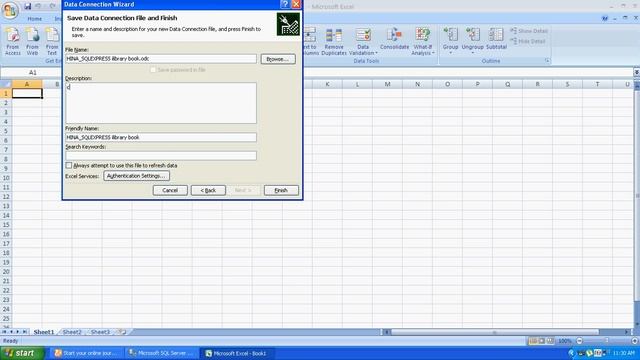Open Microsoft SQL Server taskbar item
The image size is (640, 360).
click(x=161, y=353)
